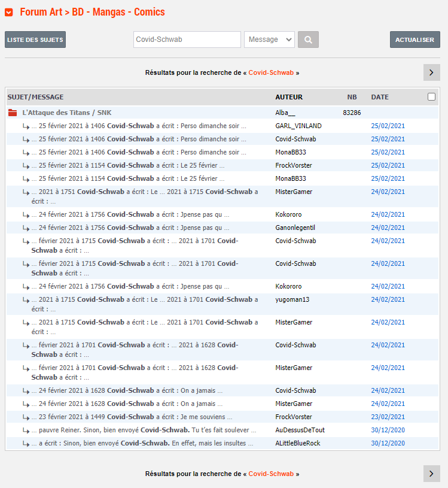Open the 25/02/2021 date link for GARL_VINLAND

point(388,126)
